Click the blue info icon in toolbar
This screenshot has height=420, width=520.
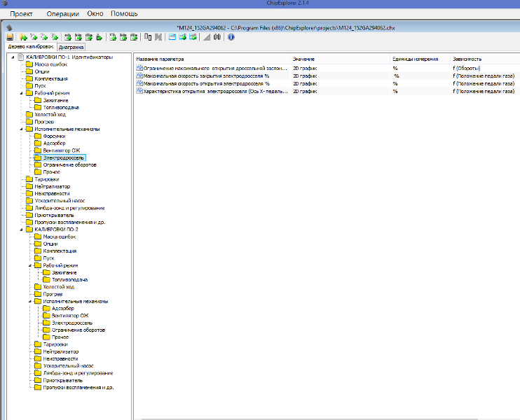pos(231,37)
